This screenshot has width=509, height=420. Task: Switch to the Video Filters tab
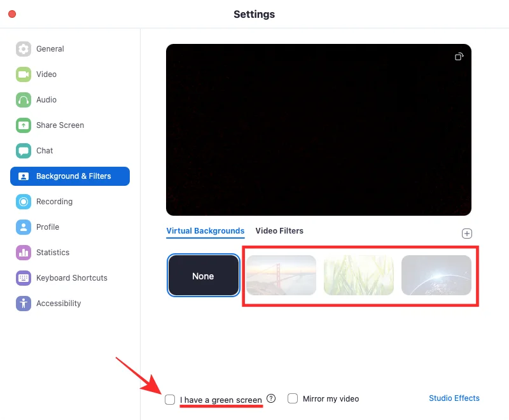[279, 231]
